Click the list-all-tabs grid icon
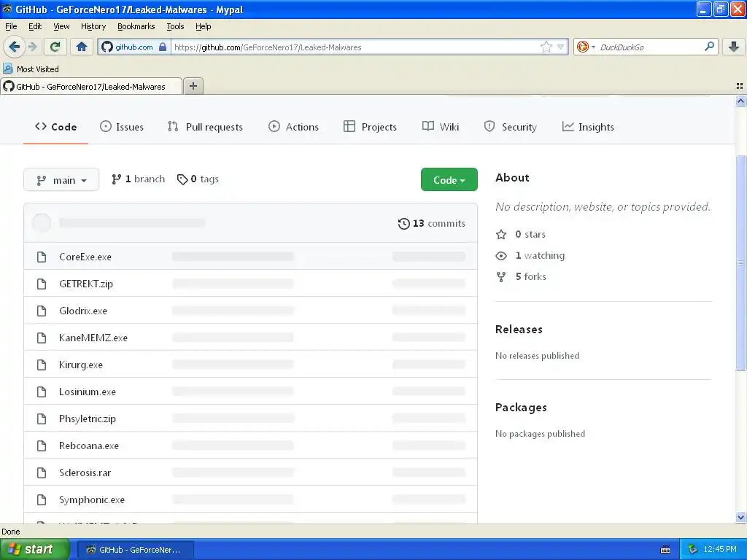Image resolution: width=747 pixels, height=560 pixels. pos(740,86)
